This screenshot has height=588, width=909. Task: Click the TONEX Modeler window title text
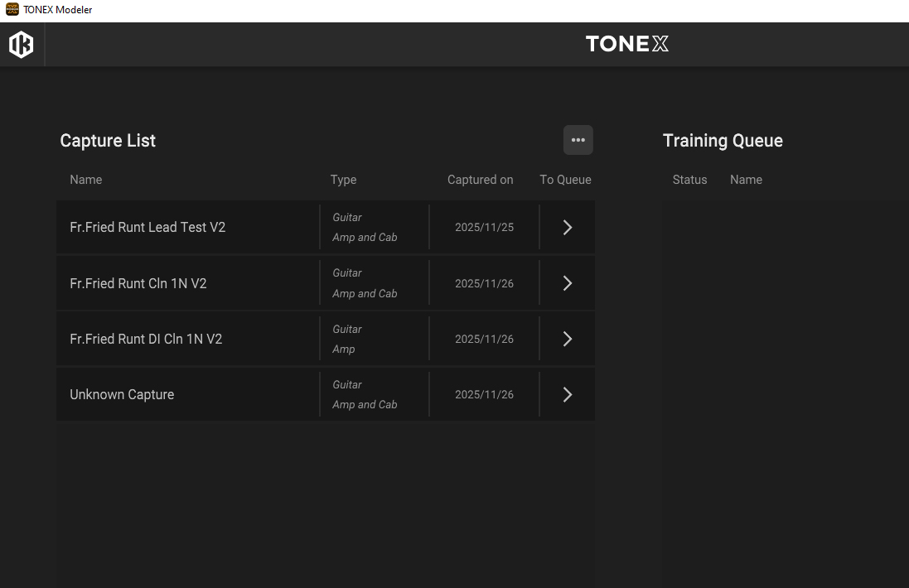[57, 10]
